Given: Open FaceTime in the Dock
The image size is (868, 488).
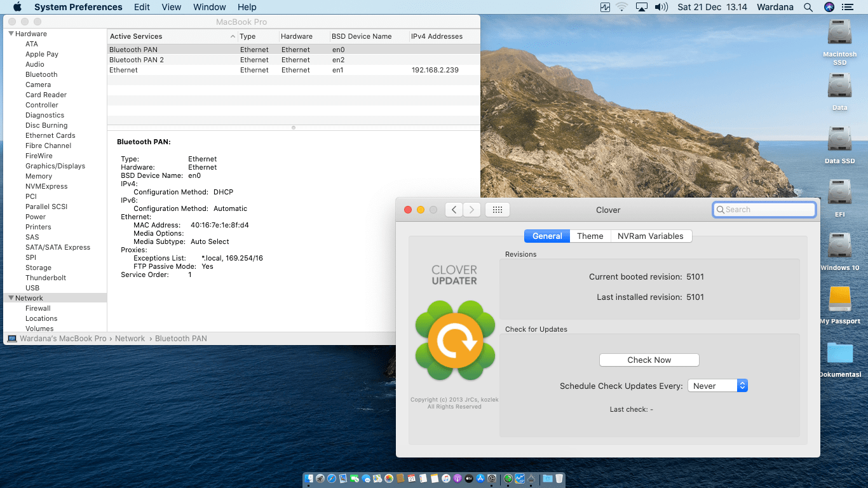Looking at the screenshot, I should 355,478.
